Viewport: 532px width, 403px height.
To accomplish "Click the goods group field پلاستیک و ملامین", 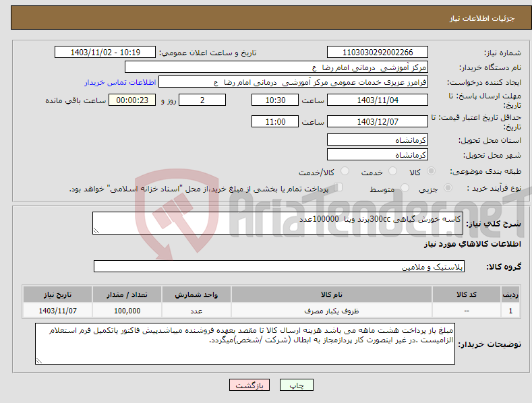I will [279, 267].
